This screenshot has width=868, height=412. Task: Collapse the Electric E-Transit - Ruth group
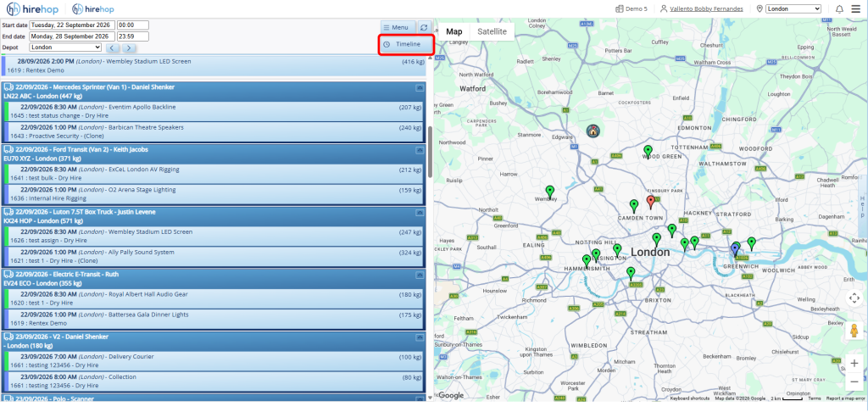pyautogui.click(x=420, y=275)
